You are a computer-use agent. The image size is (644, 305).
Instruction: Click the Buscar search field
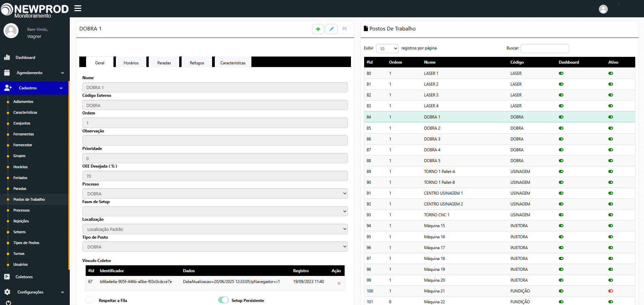(544, 48)
